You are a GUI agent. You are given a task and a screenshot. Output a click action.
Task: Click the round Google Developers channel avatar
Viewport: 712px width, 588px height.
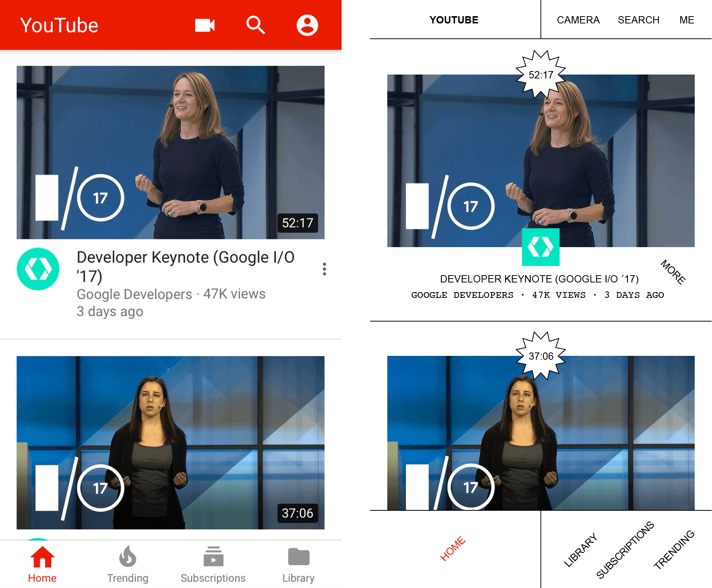[x=38, y=269]
